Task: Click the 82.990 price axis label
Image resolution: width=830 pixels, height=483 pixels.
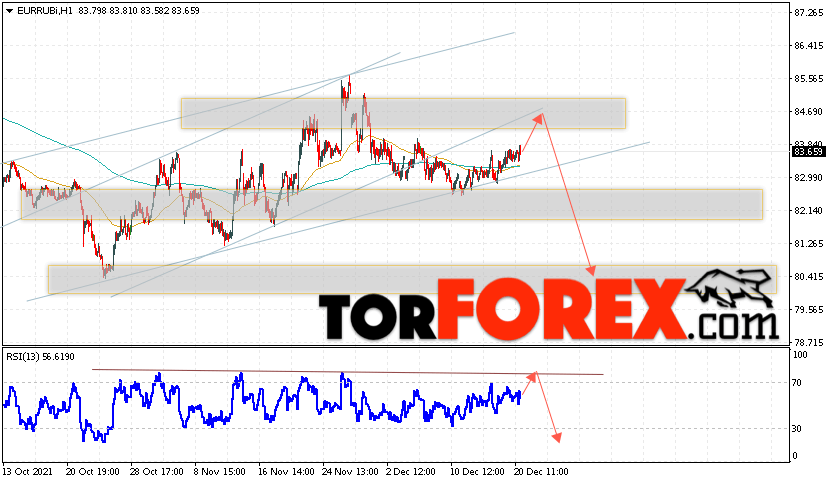Action: (809, 178)
